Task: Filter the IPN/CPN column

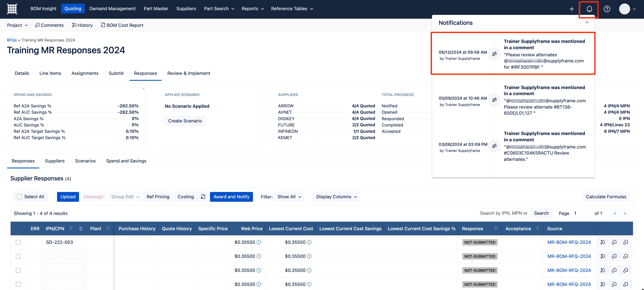Action: pos(71,229)
